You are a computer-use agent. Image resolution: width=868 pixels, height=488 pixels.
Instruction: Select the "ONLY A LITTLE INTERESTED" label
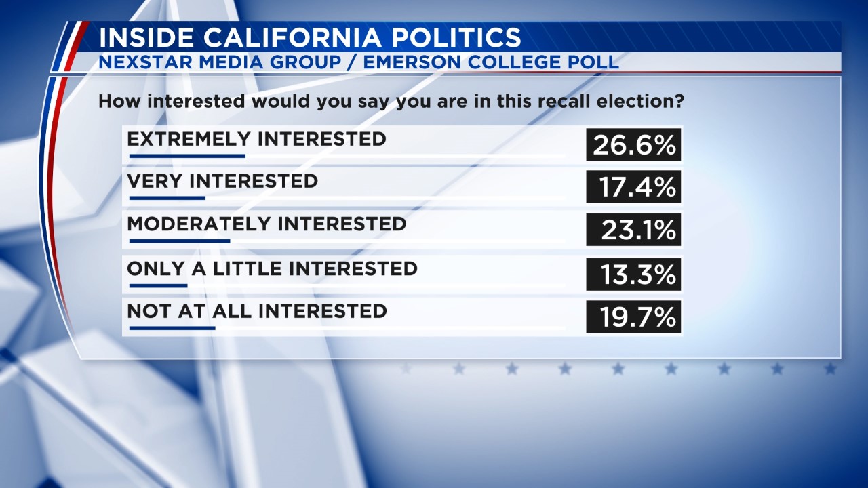(272, 268)
